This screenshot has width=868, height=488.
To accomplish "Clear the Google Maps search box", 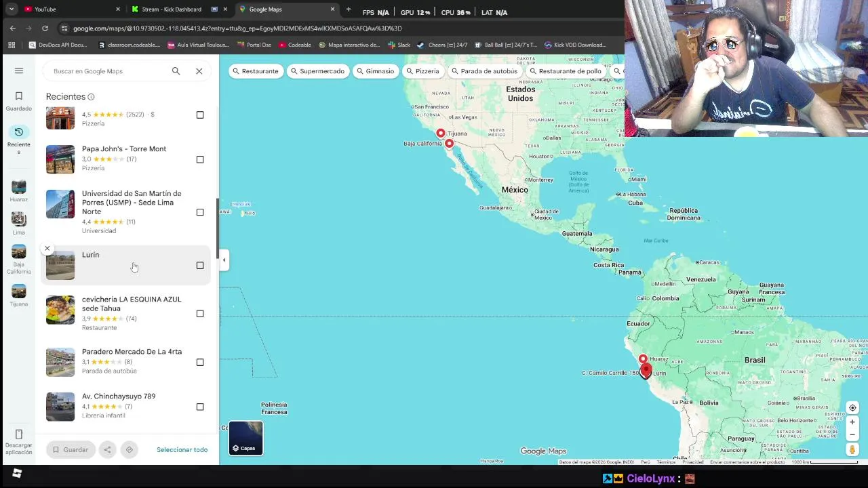I will click(199, 70).
